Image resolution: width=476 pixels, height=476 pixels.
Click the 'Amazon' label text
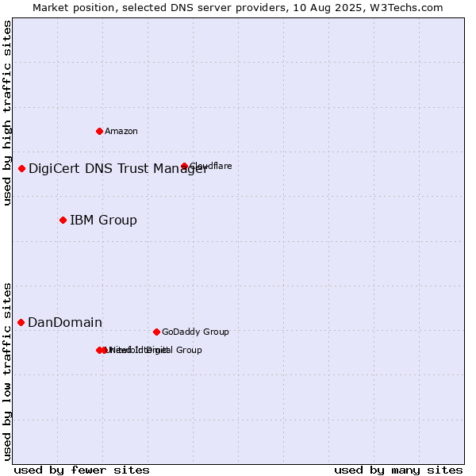click(121, 132)
